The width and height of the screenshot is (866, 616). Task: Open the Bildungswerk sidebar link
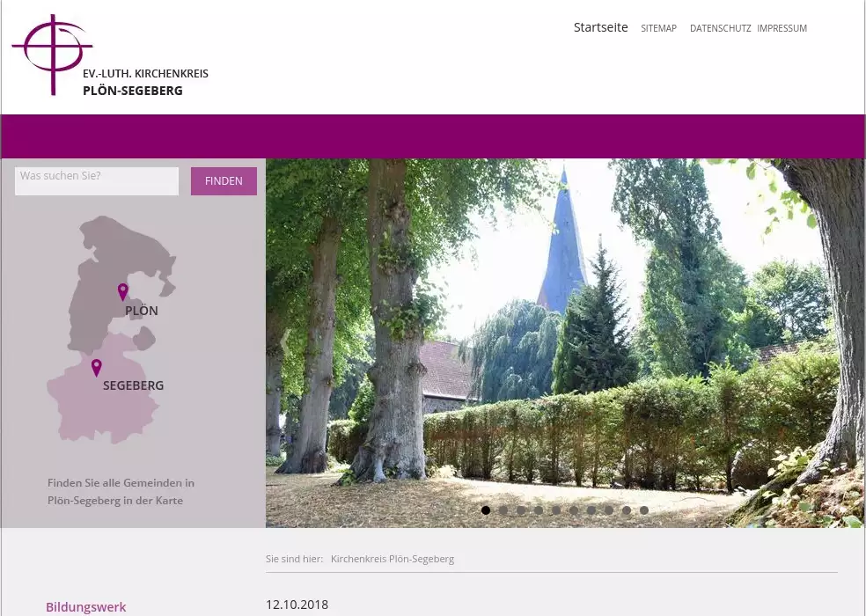(86, 607)
